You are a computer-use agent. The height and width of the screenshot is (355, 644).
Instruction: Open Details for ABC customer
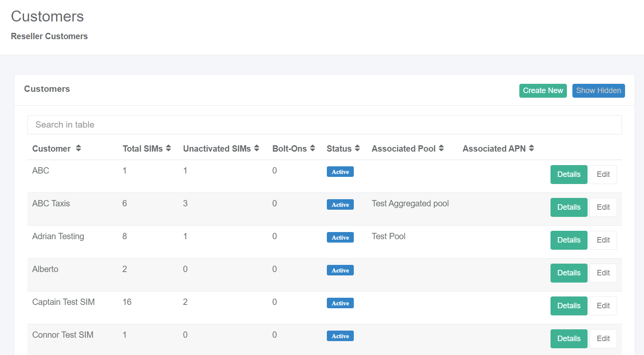tap(569, 174)
